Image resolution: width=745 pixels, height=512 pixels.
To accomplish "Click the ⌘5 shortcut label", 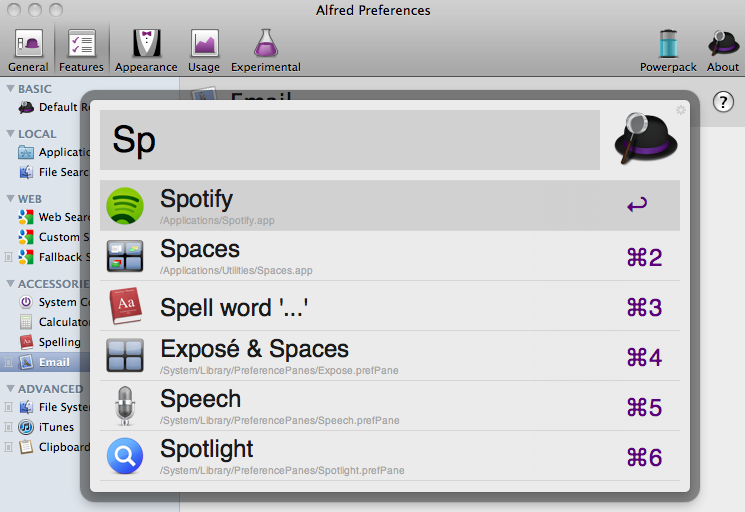I will click(644, 408).
